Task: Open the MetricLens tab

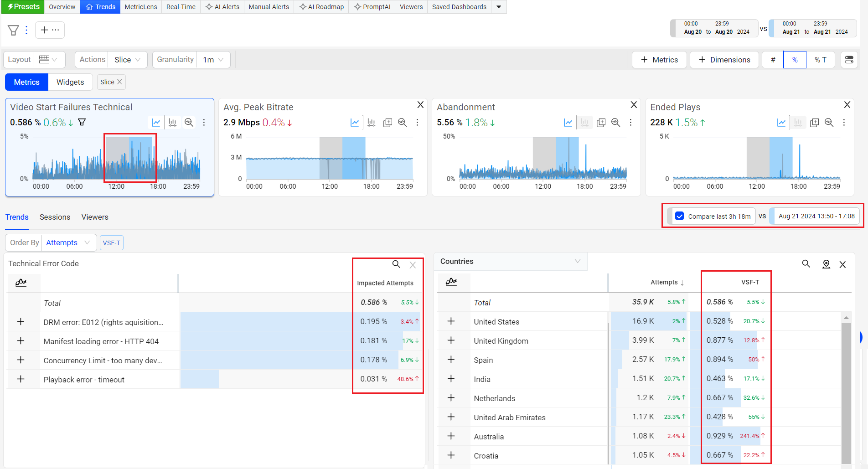Action: pos(141,7)
